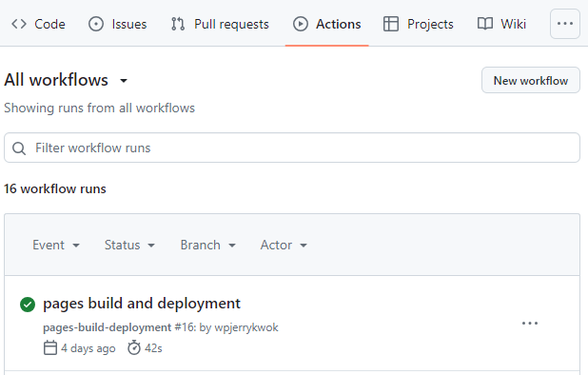
Task: Open the run #16 options menu
Action: click(530, 323)
